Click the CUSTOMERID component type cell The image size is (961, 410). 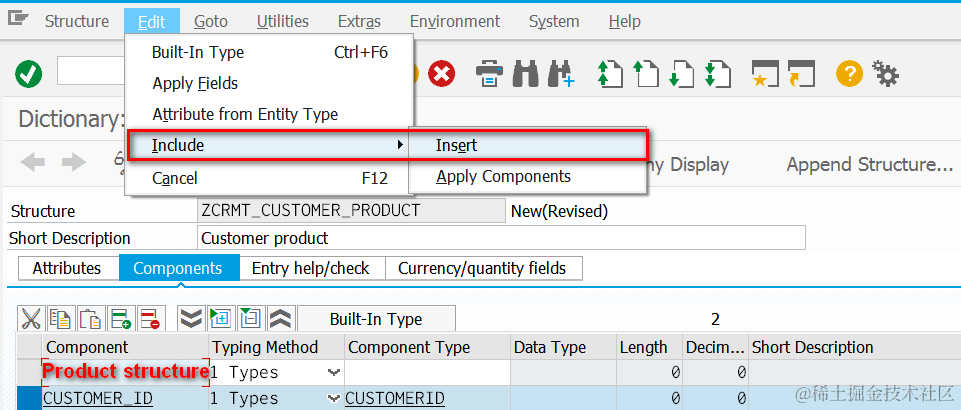(x=427, y=398)
